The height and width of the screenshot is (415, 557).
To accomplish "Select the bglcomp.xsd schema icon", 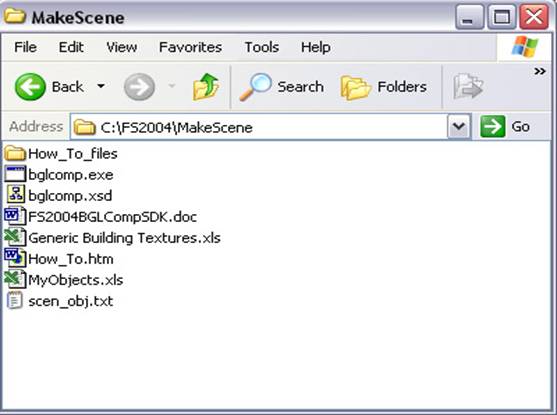I will pos(16,195).
